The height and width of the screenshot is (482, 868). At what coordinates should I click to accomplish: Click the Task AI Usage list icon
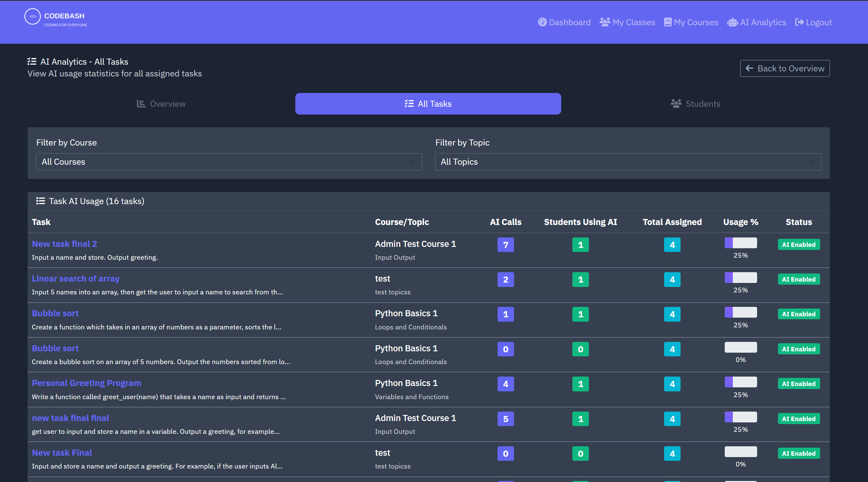[x=40, y=201]
